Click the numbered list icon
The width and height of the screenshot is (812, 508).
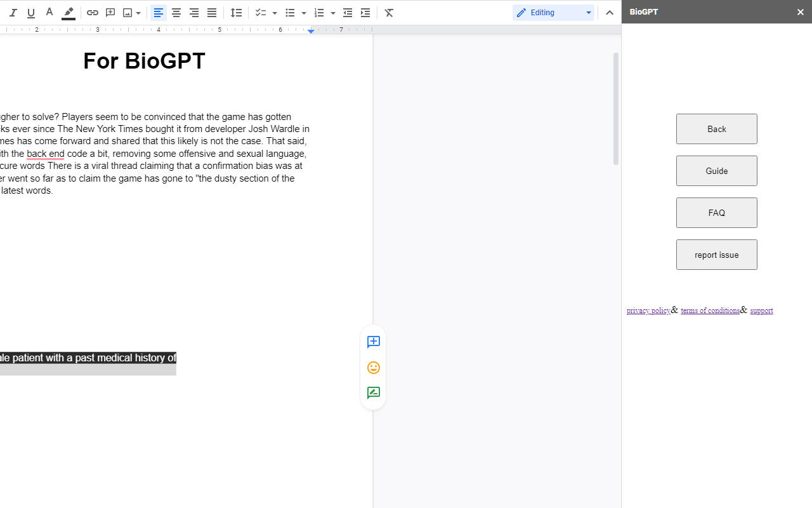click(x=319, y=13)
